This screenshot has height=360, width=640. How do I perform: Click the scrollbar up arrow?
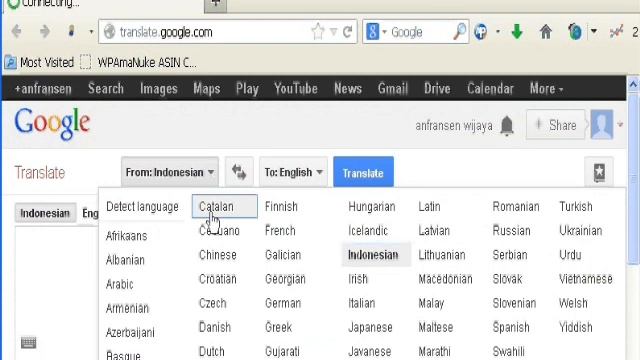pyautogui.click(x=633, y=84)
